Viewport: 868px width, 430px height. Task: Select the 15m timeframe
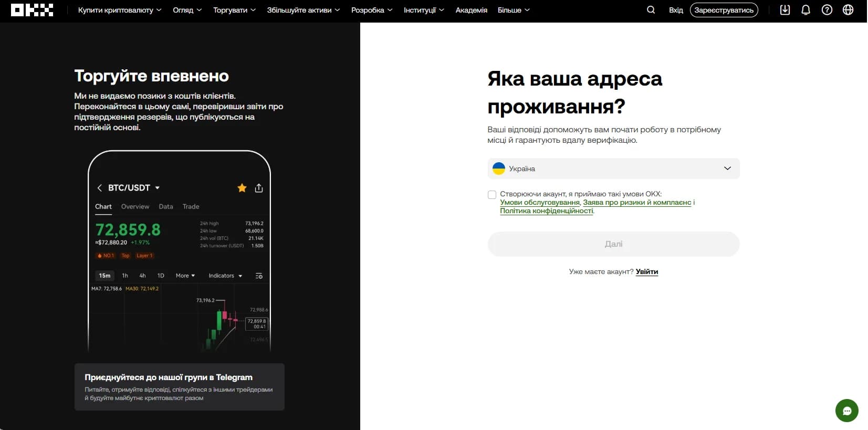click(105, 276)
